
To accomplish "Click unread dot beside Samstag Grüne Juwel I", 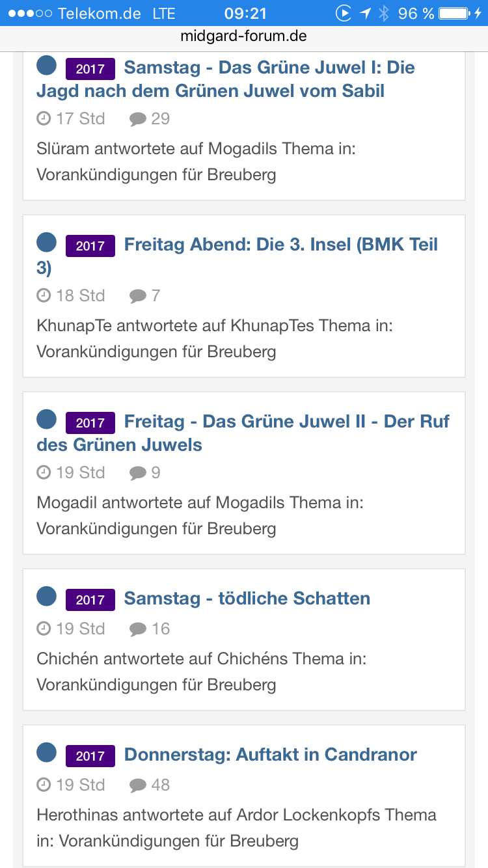I will tap(47, 66).
